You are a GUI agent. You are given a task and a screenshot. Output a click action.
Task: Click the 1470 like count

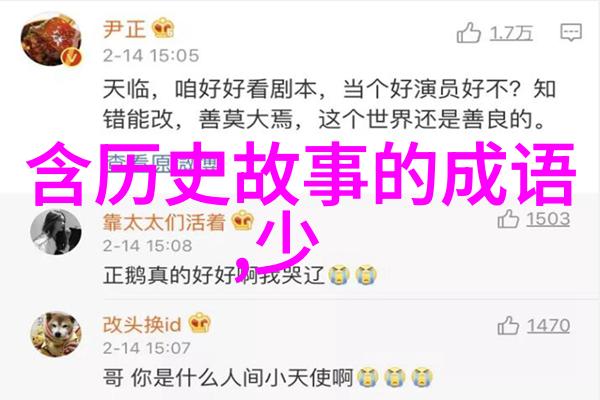tap(548, 326)
